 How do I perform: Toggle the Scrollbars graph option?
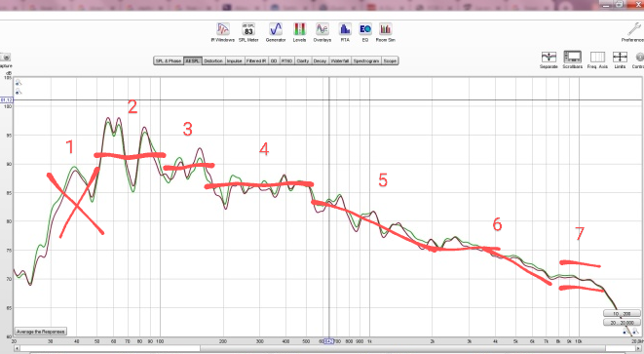click(572, 59)
